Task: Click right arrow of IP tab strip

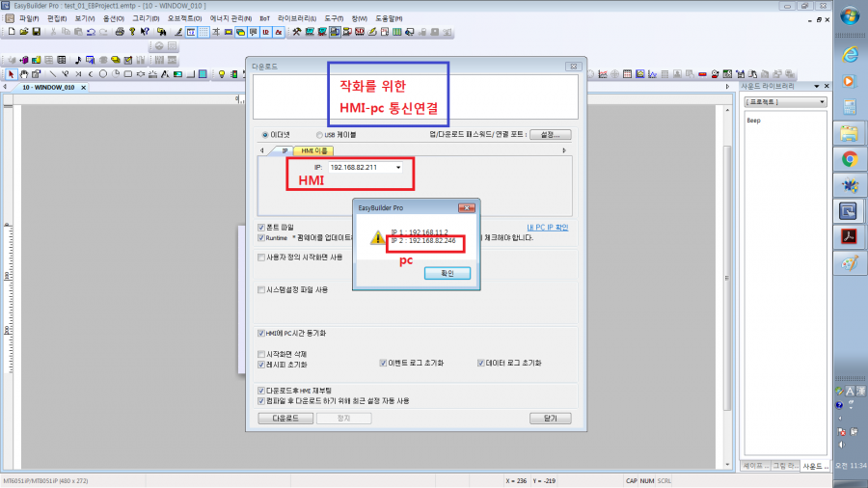Action: coord(564,150)
